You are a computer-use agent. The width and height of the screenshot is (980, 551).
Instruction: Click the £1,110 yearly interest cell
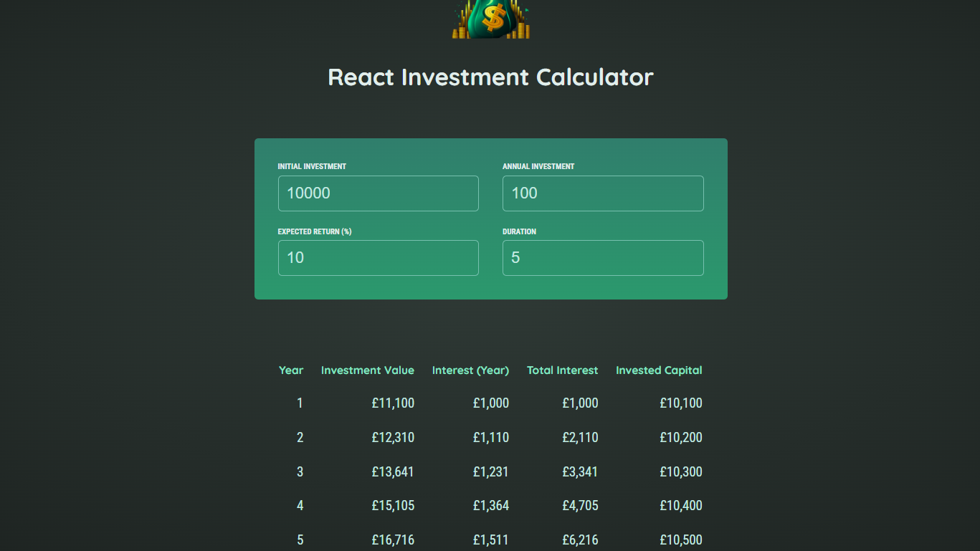[x=491, y=438]
